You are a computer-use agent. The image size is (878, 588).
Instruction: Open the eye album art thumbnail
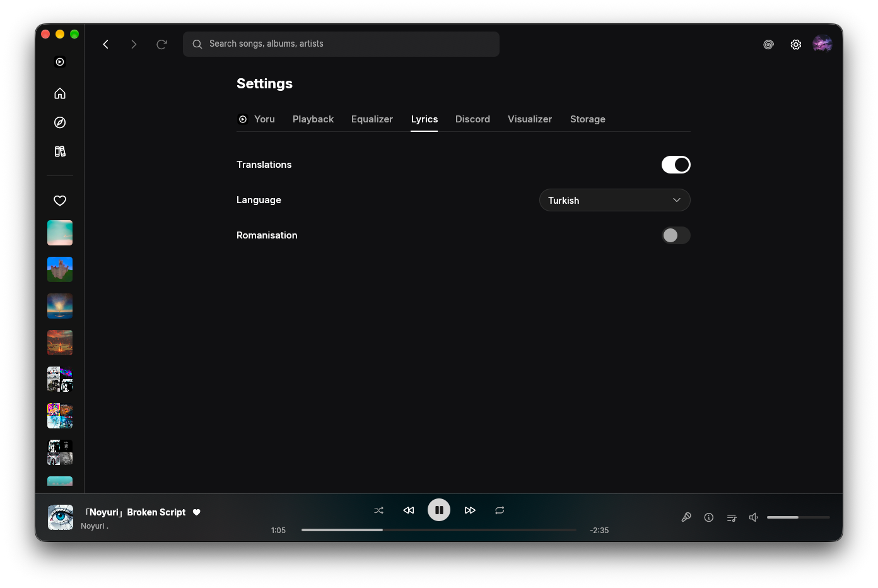click(x=61, y=517)
